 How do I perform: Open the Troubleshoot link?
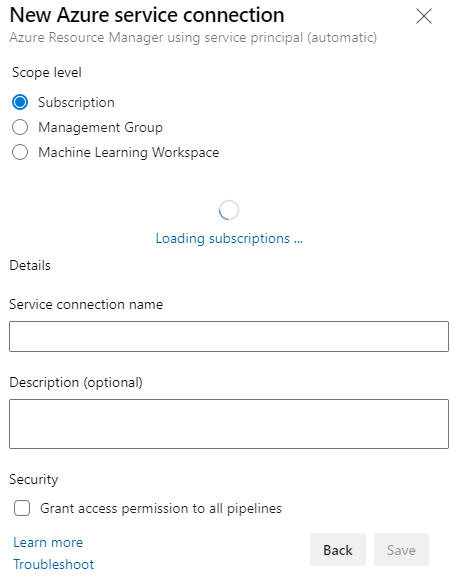coord(53,564)
